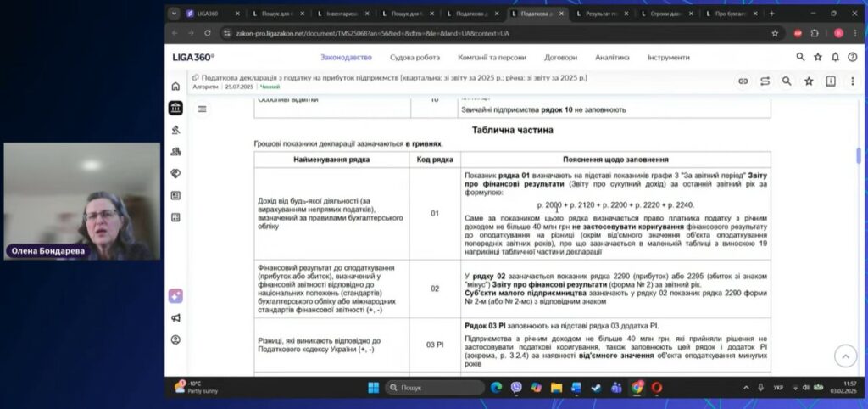Image resolution: width=868 pixels, height=409 pixels.
Task: Copy document link via chain icon
Action: [x=743, y=81]
